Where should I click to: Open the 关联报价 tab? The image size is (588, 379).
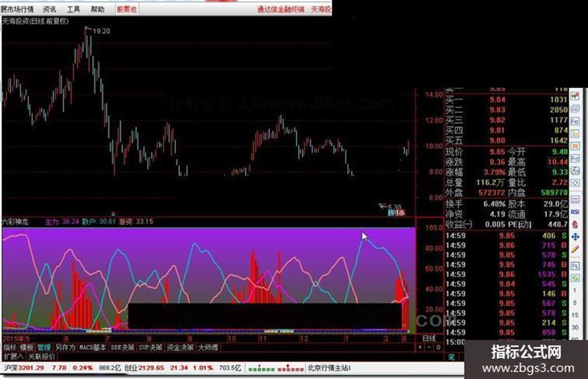pos(42,356)
